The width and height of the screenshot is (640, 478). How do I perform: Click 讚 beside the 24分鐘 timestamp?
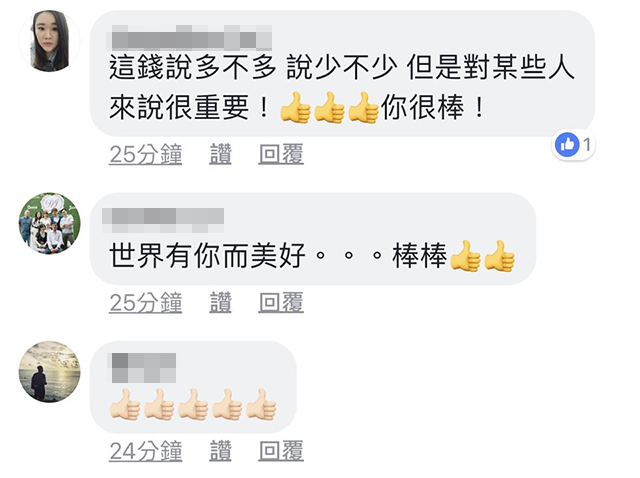point(220,451)
